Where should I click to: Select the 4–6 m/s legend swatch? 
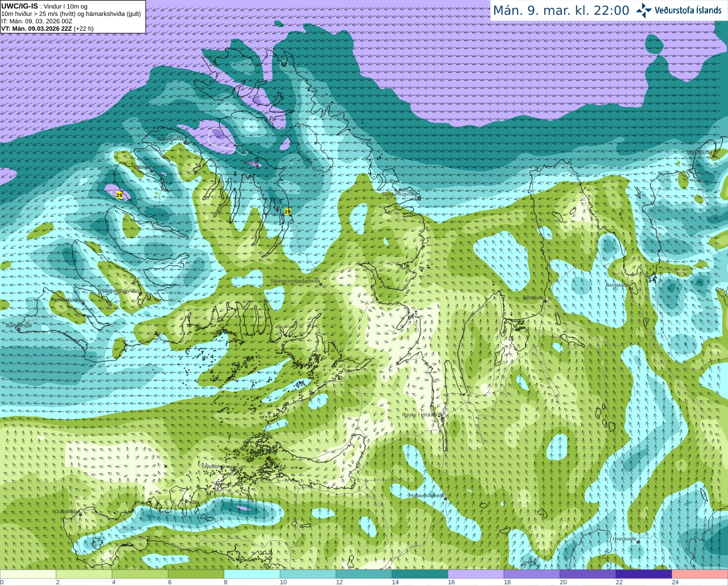140,574
